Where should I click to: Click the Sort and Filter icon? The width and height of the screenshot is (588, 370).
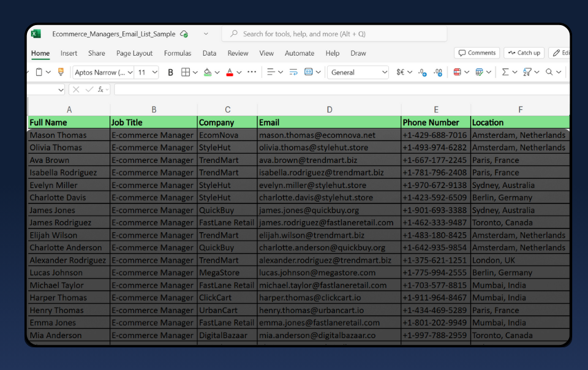tap(527, 72)
